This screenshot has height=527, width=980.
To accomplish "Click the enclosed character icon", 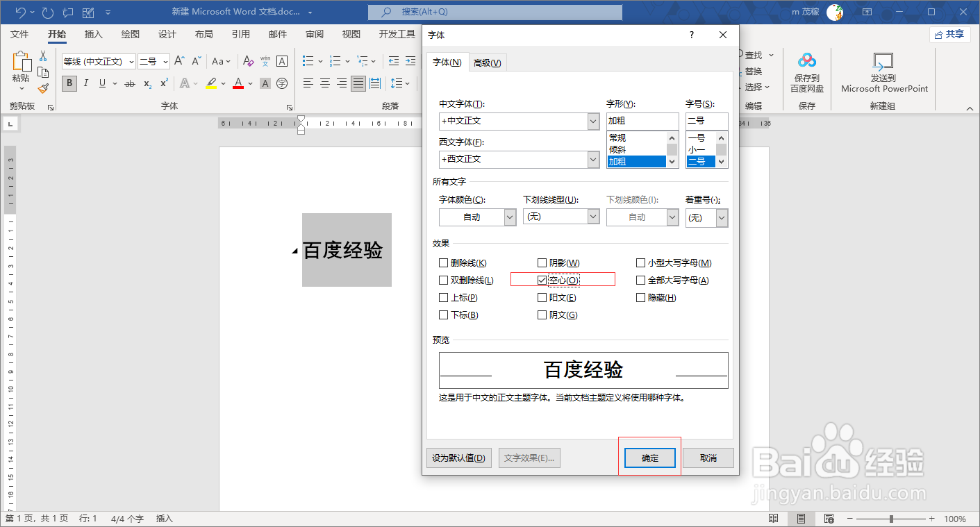I will (x=282, y=83).
